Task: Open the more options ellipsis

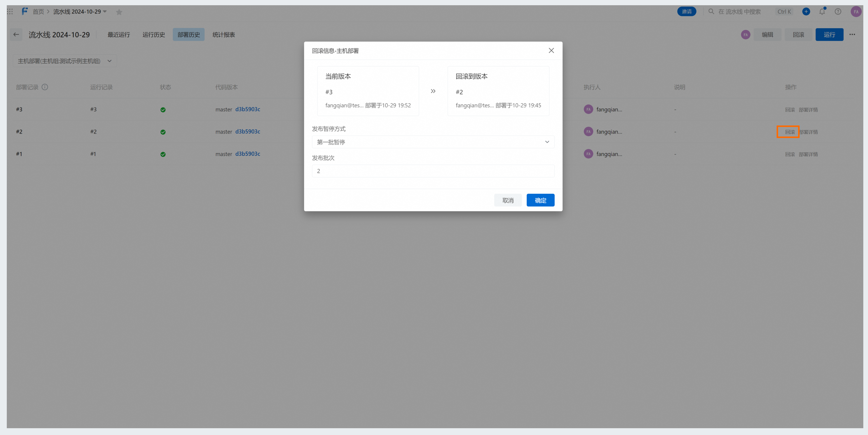Action: pyautogui.click(x=852, y=35)
